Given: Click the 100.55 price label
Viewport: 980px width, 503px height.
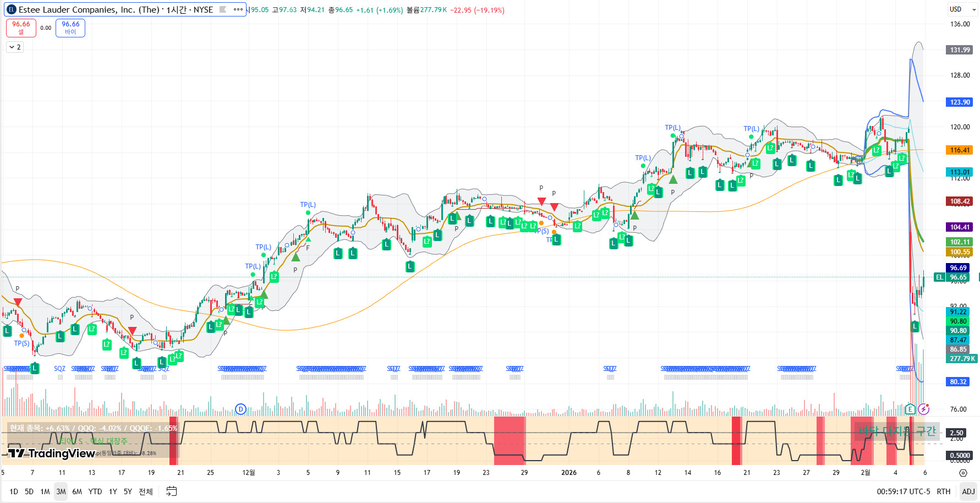Looking at the screenshot, I should pyautogui.click(x=960, y=252).
